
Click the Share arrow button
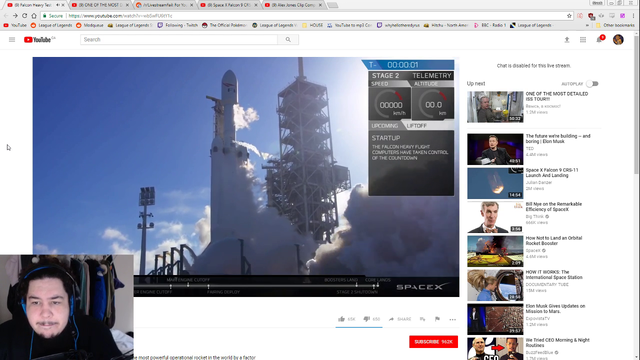(391, 319)
